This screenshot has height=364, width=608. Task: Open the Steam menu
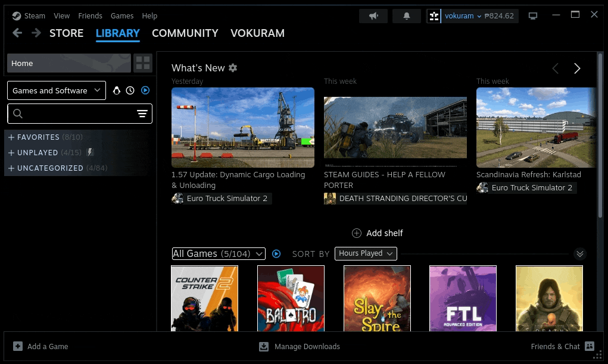[x=35, y=16]
